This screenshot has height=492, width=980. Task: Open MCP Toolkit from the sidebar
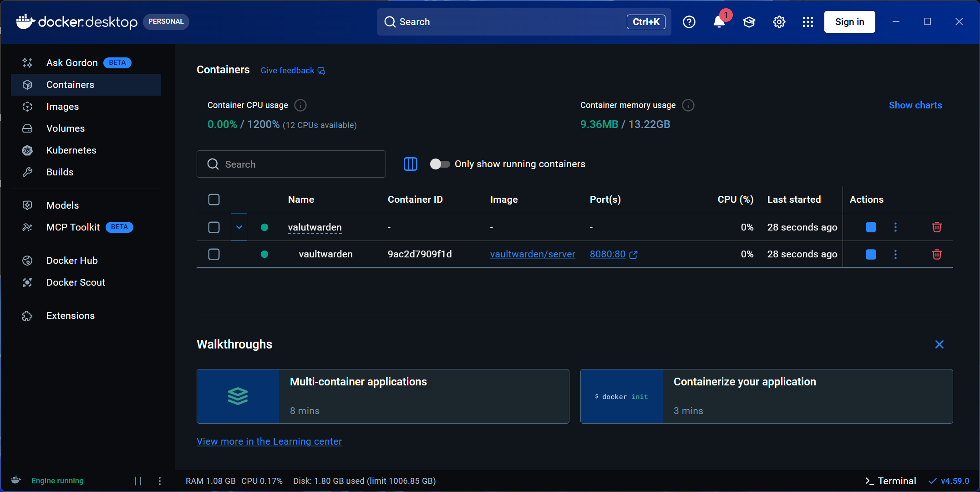tap(73, 227)
